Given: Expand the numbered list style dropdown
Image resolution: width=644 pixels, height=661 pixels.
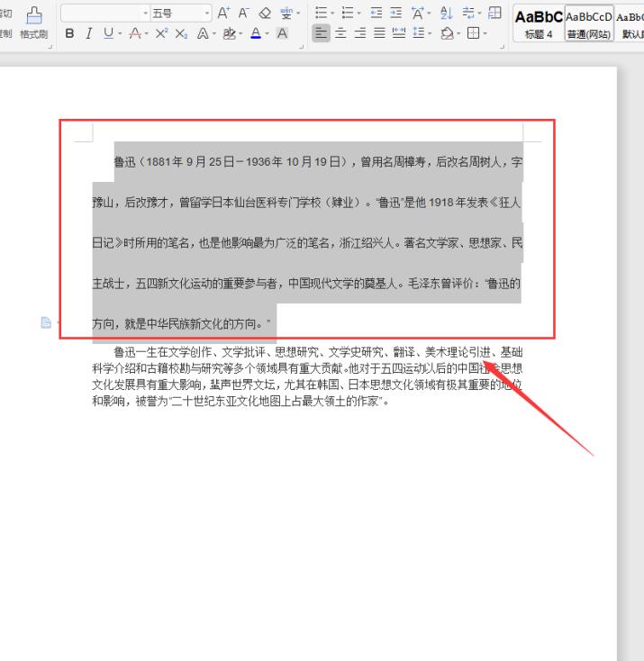Looking at the screenshot, I should point(358,14).
